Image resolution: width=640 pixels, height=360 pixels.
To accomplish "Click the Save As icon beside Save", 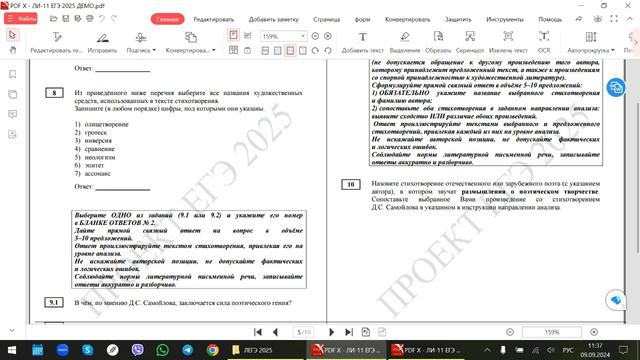I will click(78, 19).
